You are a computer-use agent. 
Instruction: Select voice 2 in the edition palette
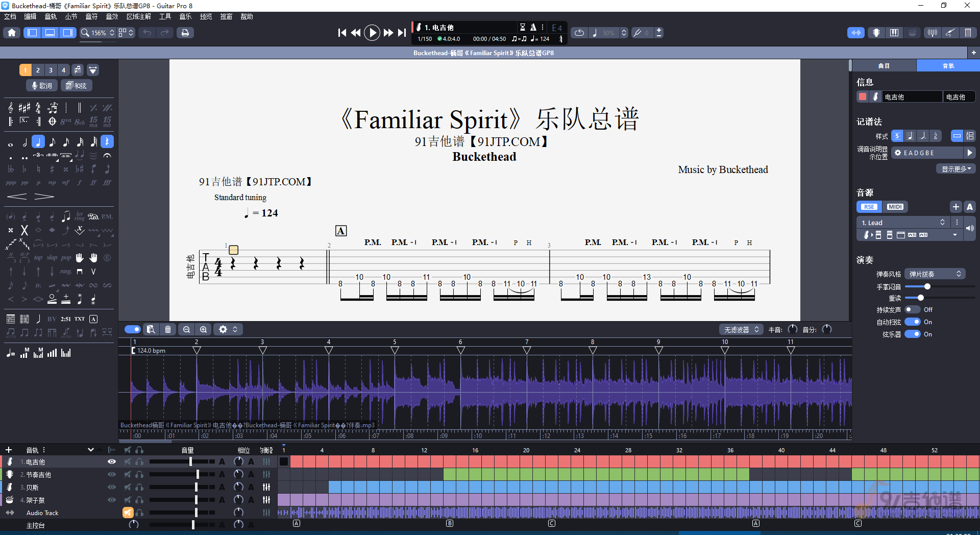38,70
